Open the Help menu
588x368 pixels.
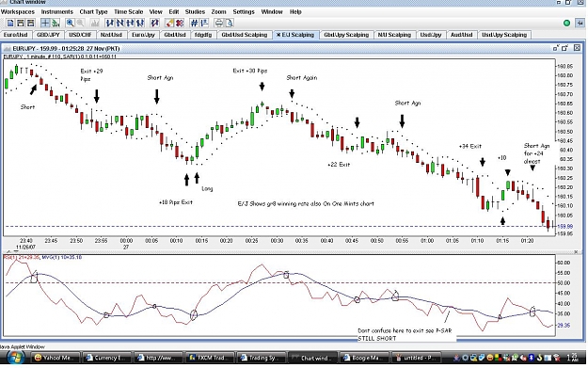[x=295, y=11]
